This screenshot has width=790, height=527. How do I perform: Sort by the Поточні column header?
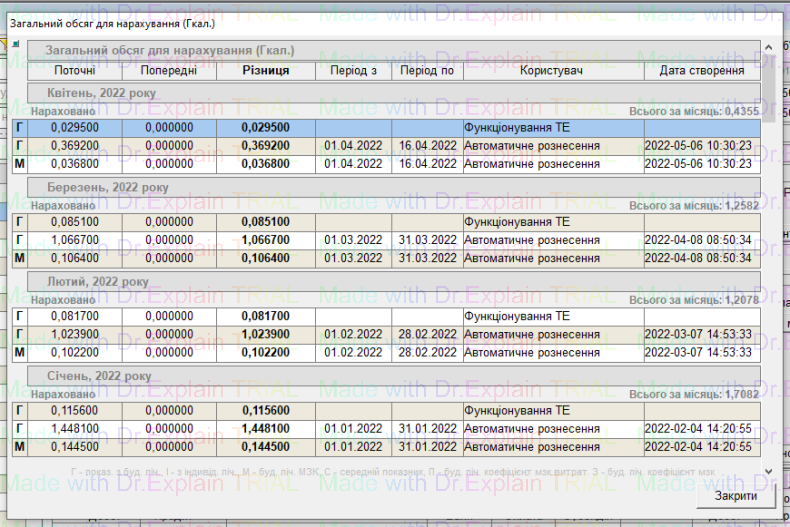[x=74, y=71]
